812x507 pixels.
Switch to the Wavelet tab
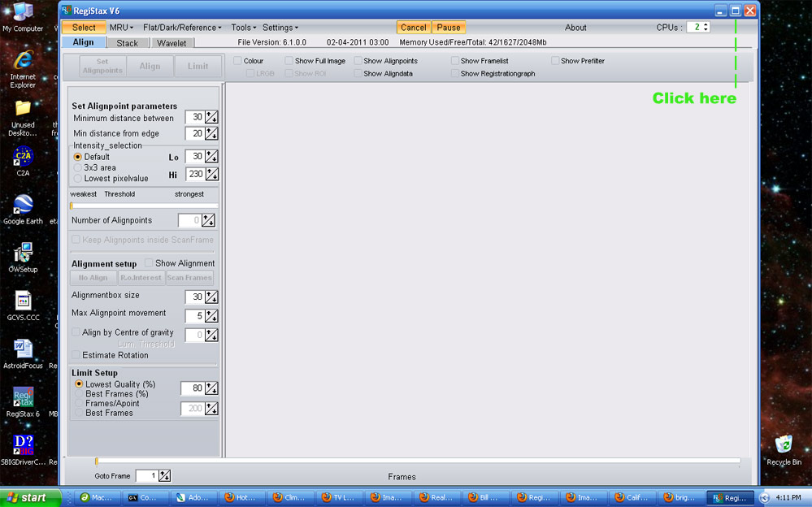click(172, 43)
